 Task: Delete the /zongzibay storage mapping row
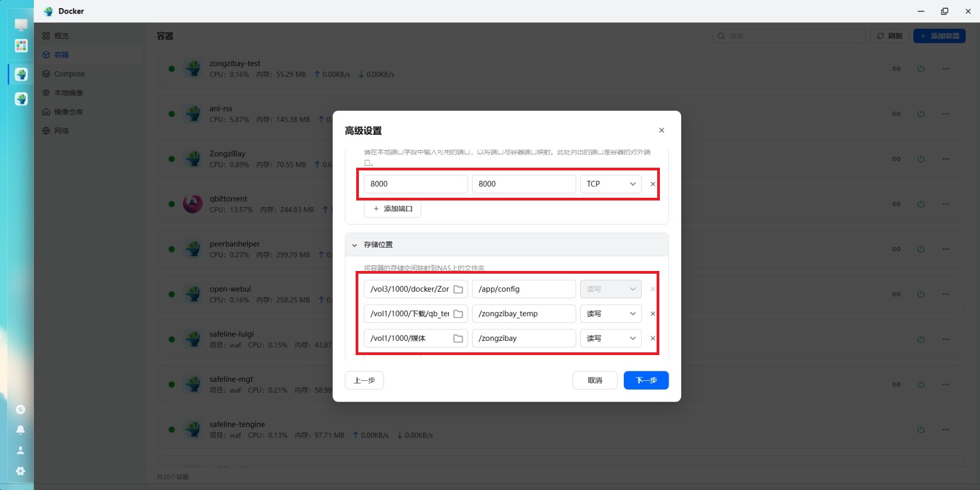coord(653,338)
